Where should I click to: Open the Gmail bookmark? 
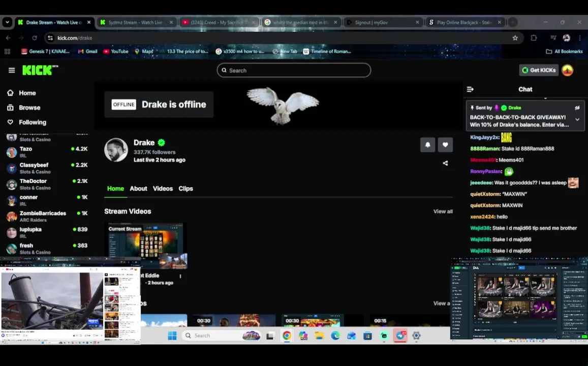click(87, 51)
